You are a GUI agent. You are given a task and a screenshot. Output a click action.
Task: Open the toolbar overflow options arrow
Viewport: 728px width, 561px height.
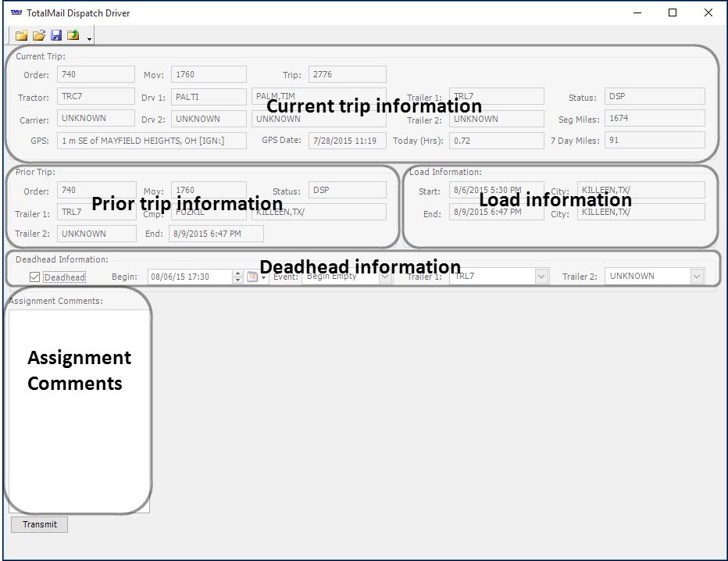(90, 38)
